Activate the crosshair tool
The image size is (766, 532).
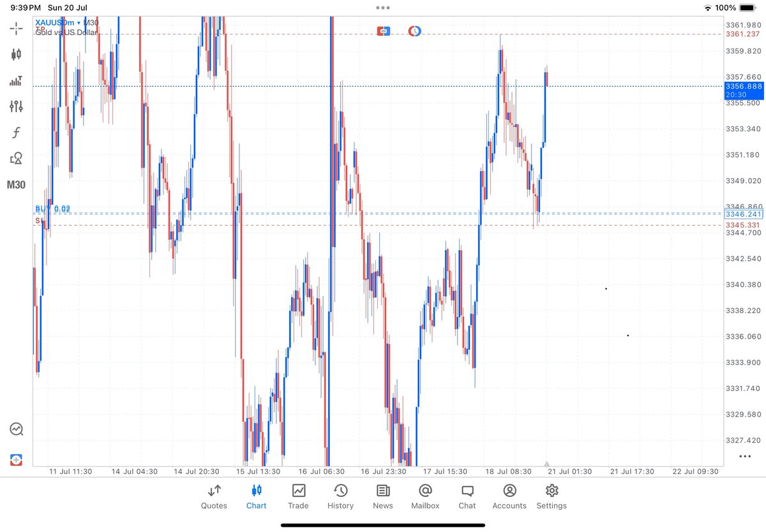point(17,27)
